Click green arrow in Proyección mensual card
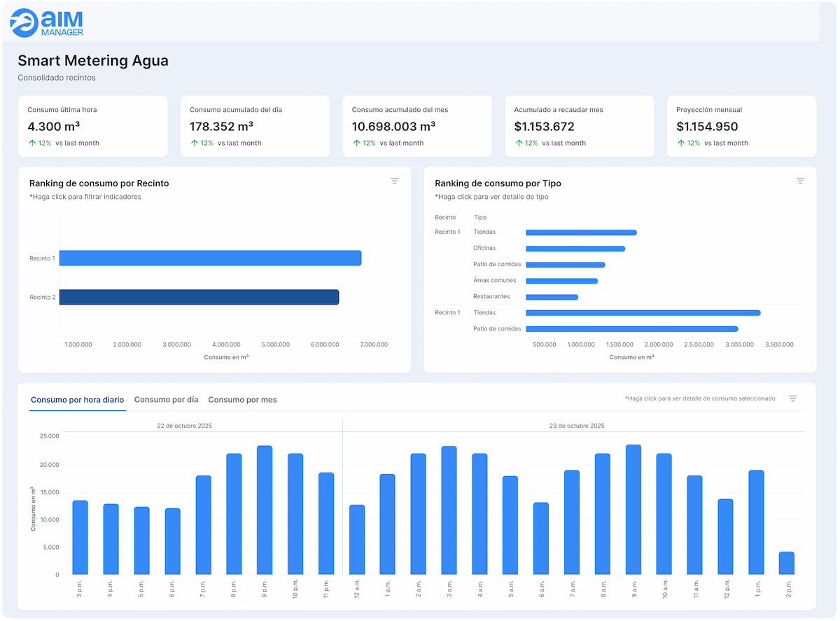840x621 pixels. 681,143
